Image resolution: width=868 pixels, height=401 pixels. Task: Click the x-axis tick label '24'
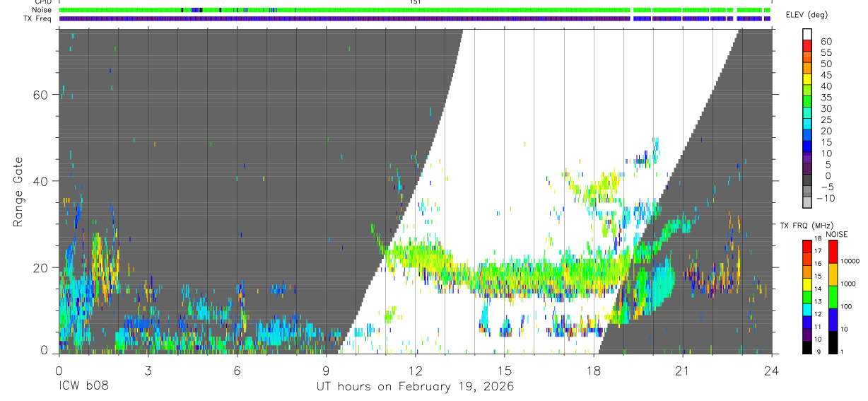pos(772,370)
